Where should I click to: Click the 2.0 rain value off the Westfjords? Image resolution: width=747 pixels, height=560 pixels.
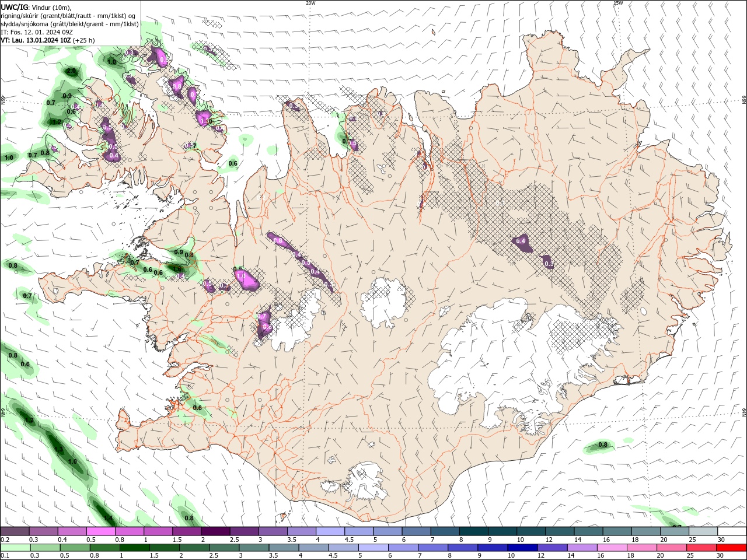pyautogui.click(x=71, y=71)
